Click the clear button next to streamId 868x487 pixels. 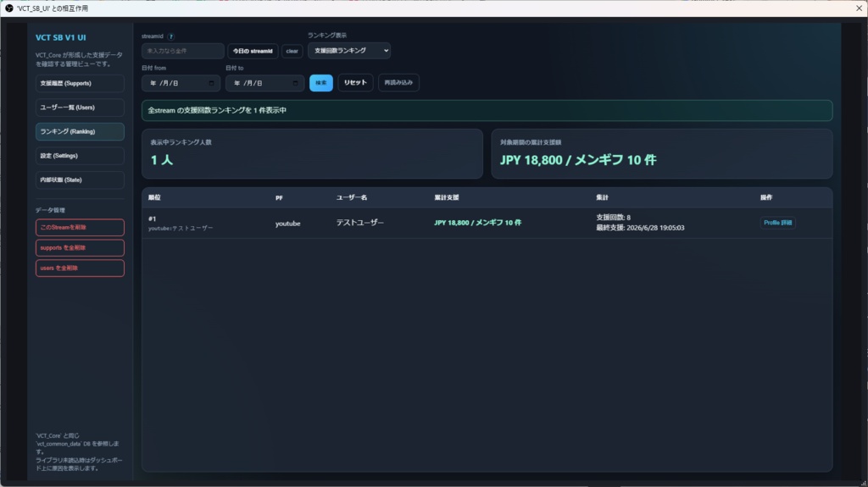point(292,51)
